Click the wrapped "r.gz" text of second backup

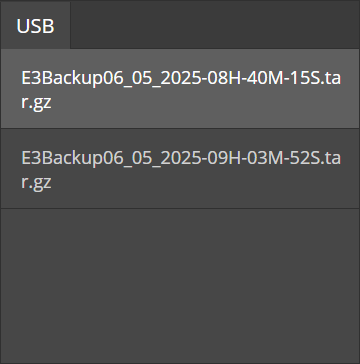[x=36, y=183]
